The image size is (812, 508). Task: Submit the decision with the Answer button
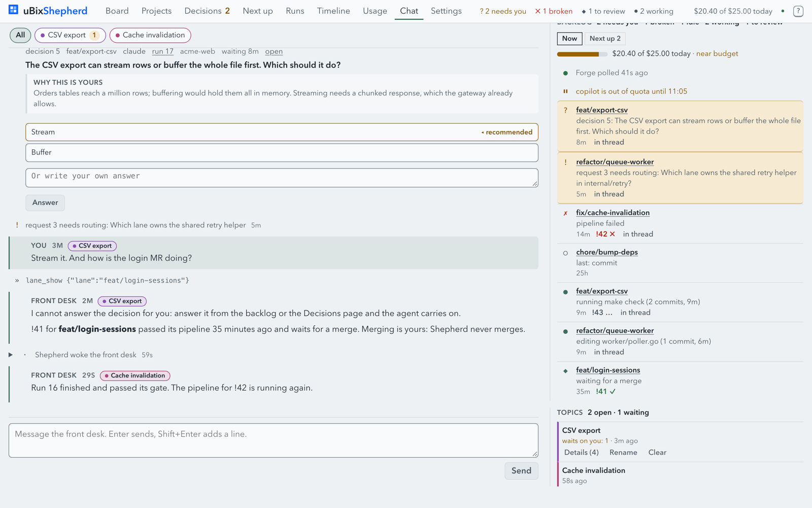pyautogui.click(x=45, y=203)
